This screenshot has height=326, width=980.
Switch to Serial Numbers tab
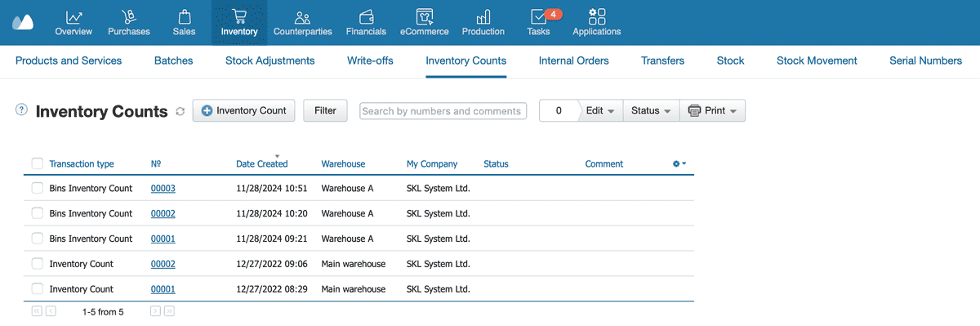[925, 60]
